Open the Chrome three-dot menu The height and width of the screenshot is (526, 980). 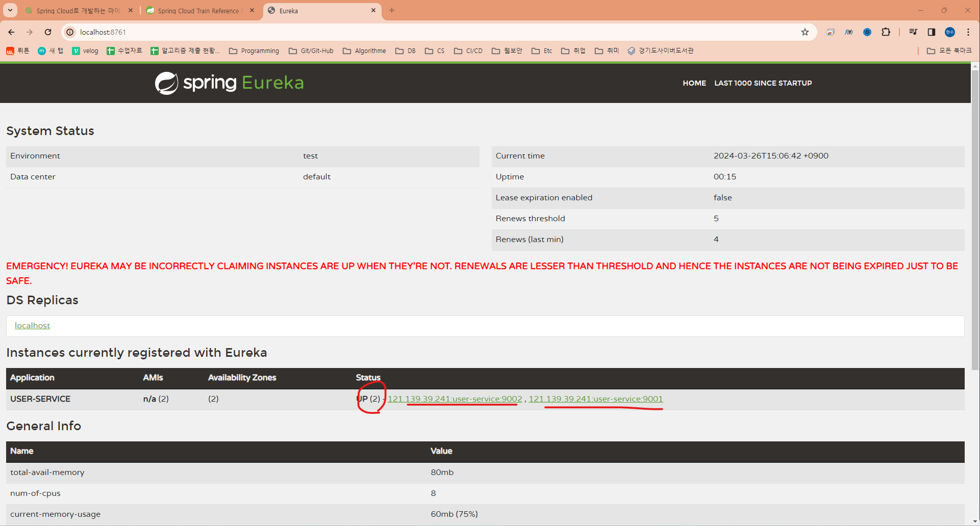point(968,32)
